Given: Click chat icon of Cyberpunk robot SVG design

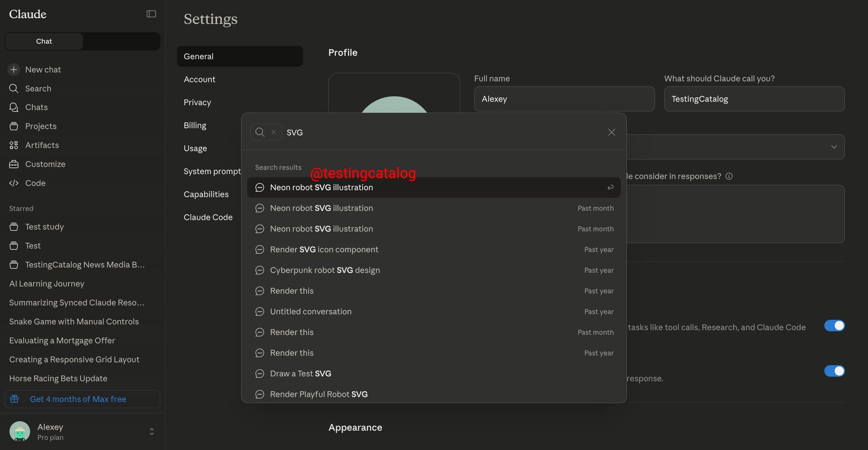Looking at the screenshot, I should [x=260, y=270].
